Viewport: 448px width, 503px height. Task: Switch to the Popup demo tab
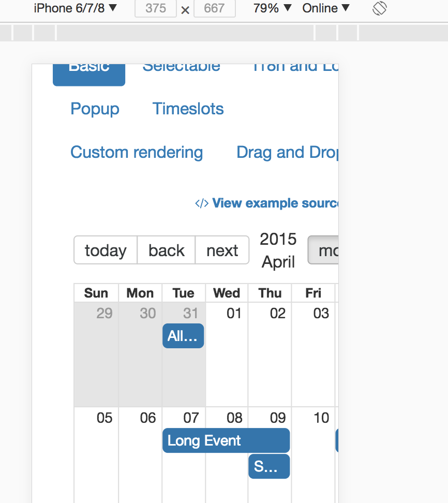pyautogui.click(x=95, y=109)
